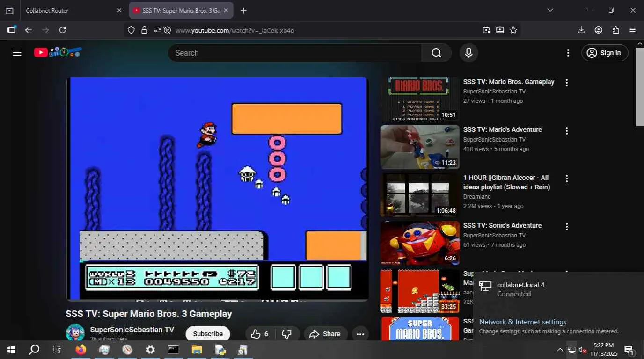Unmute using the volume tray icon
Viewport: 644px width, 359px height.
pyautogui.click(x=583, y=350)
